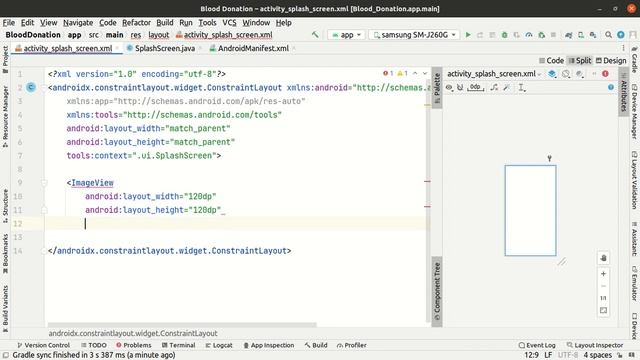Switch to Split view mode
Screen dimensions: 640x360
(580, 60)
